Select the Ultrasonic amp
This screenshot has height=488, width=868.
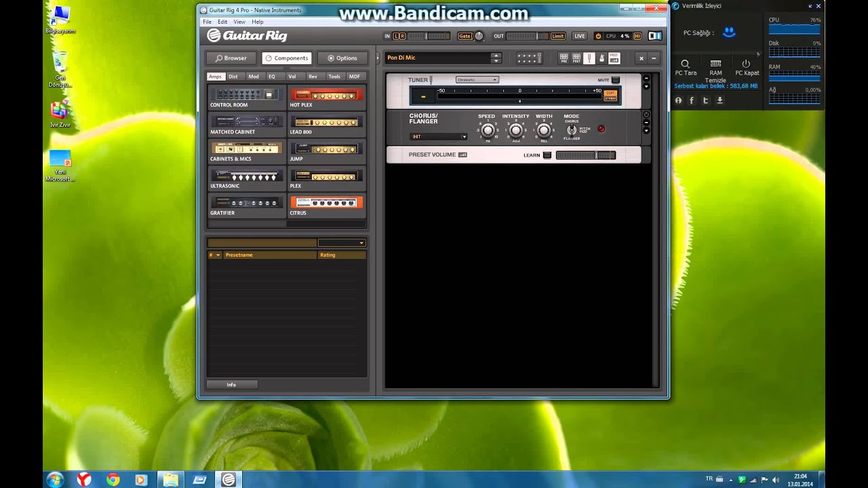coord(246,179)
